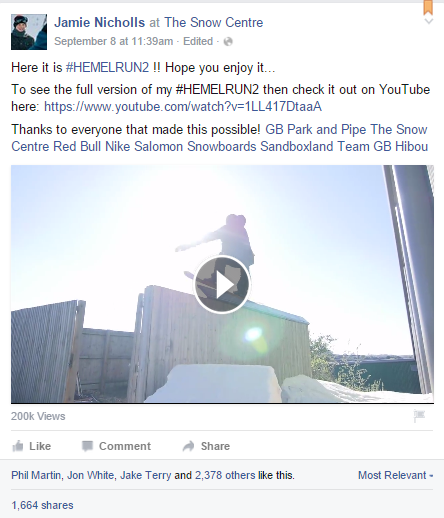This screenshot has width=444, height=518.
Task: Click the first #HEMELRUN2 hashtag
Action: 107,68
